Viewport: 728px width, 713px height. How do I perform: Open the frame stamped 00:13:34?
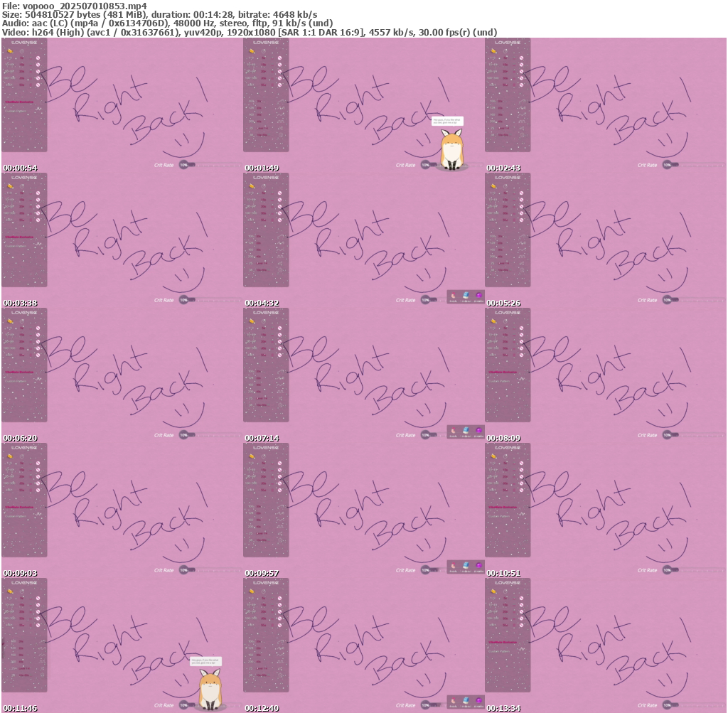606,645
